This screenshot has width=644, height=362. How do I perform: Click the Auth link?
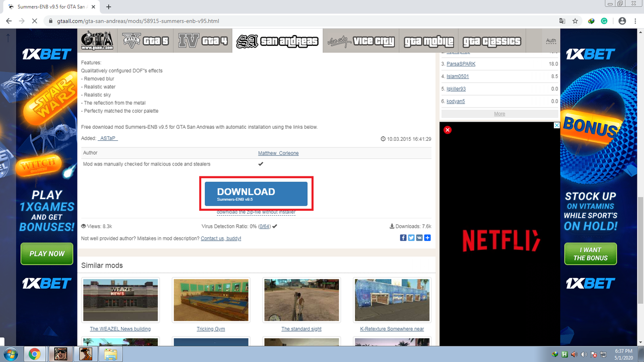(x=551, y=41)
